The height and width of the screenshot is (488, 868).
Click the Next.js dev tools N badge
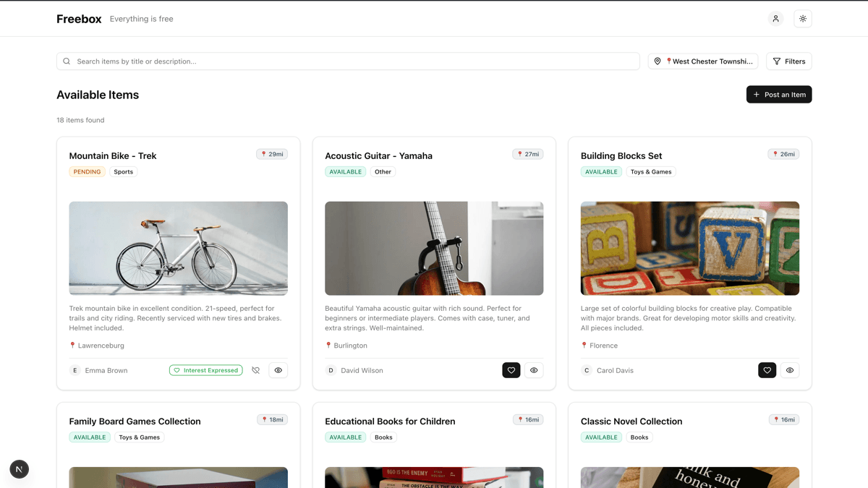[20, 469]
